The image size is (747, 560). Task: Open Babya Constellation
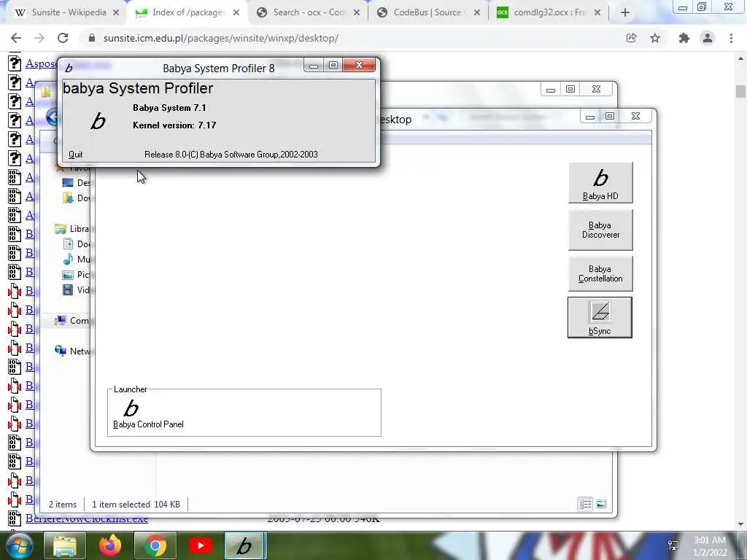[x=600, y=274]
